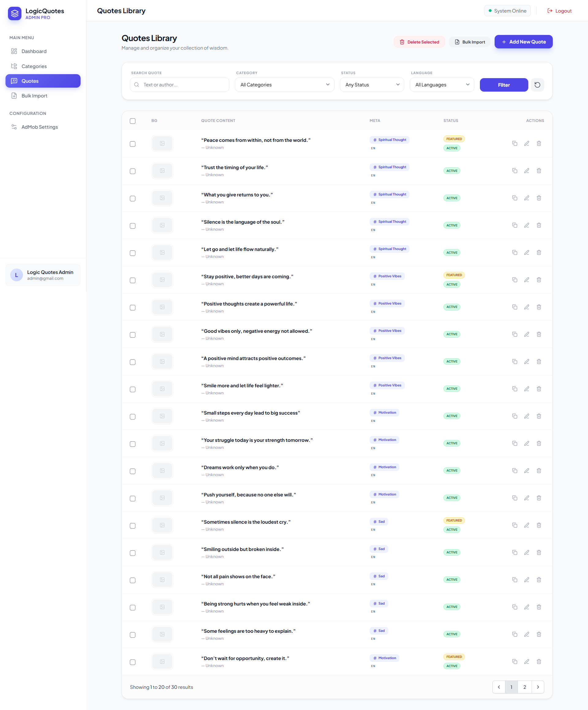Delete the "Stay positive" quote row
The width and height of the screenshot is (588, 710).
coord(539,279)
